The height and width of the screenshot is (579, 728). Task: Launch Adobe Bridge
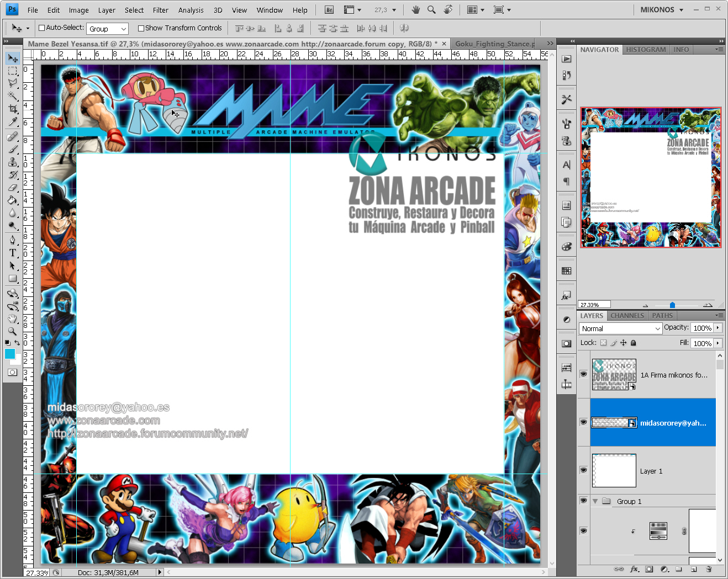(329, 10)
